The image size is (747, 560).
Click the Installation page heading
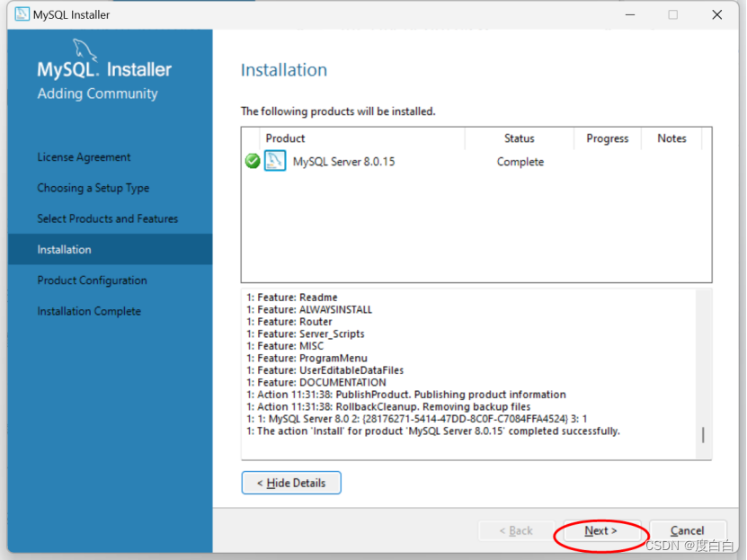284,70
